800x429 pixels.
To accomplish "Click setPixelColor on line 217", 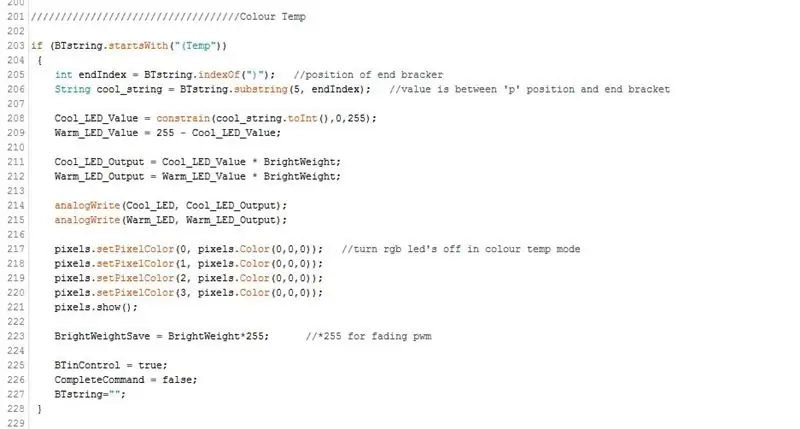I will click(135, 249).
